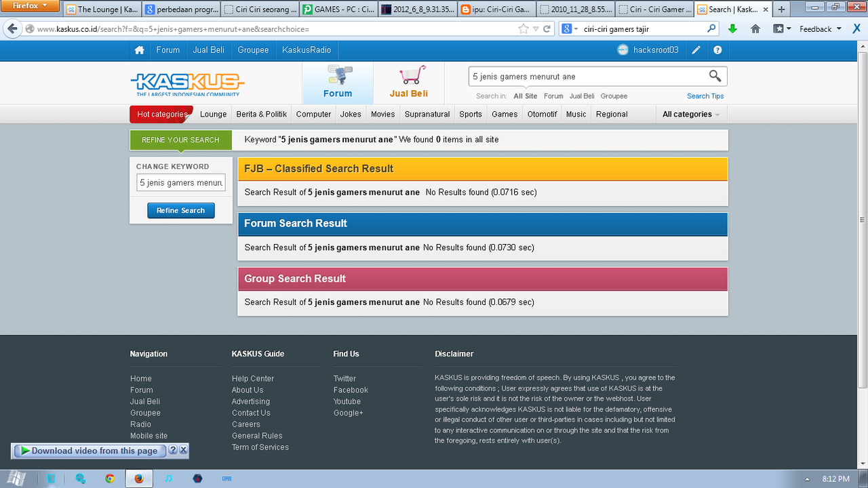
Task: Open the Supranatural category
Action: (427, 114)
